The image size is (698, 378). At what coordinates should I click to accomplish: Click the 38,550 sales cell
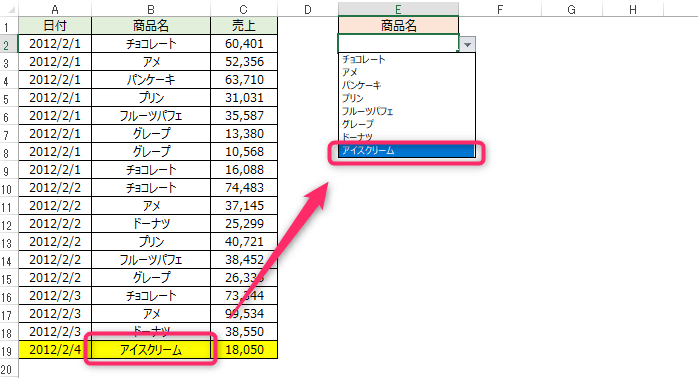[x=243, y=332]
